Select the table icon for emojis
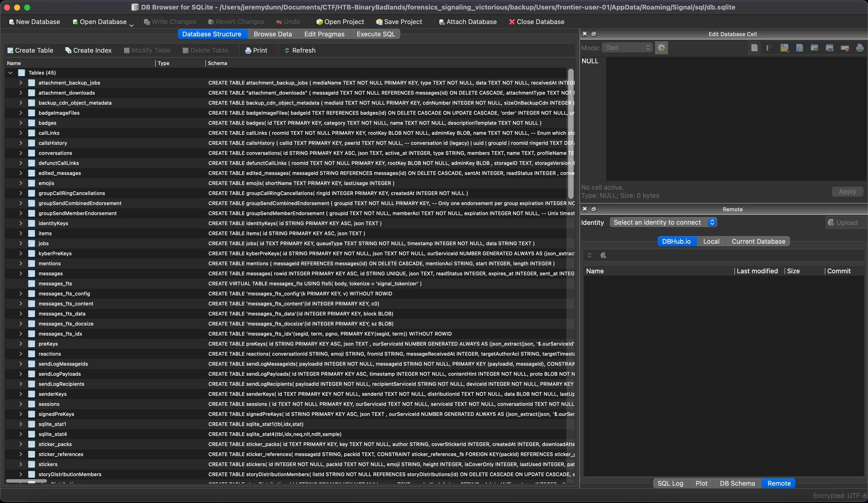 (x=32, y=183)
